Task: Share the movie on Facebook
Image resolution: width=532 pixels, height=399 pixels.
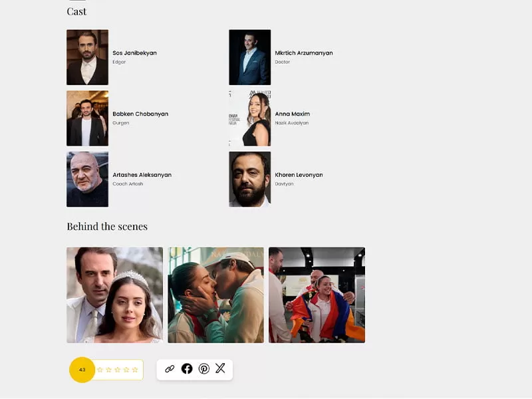Action: tap(187, 368)
